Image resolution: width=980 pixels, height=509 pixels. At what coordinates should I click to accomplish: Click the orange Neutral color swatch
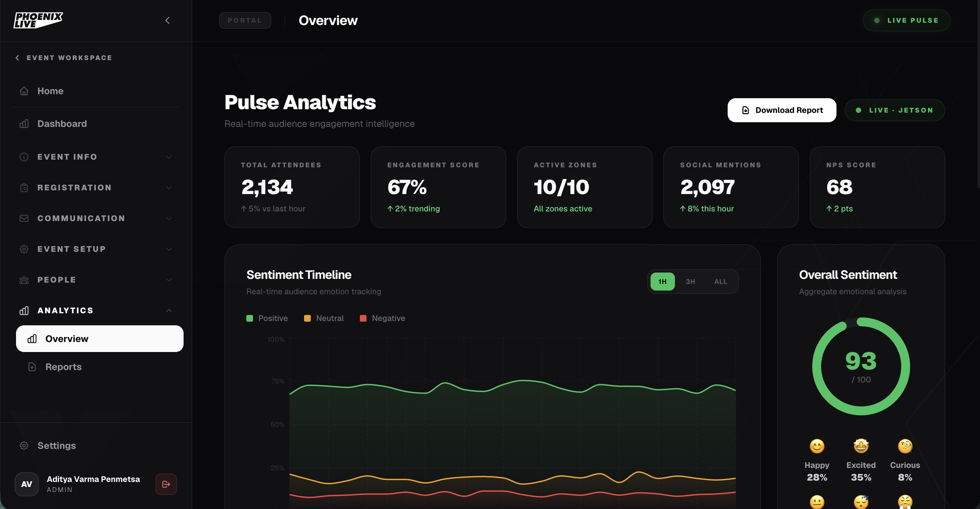tap(307, 318)
